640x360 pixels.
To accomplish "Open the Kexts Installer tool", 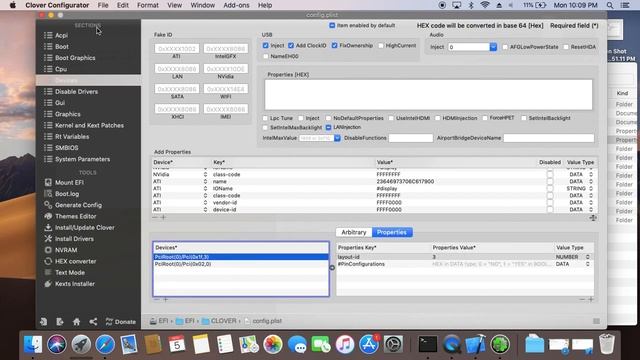I will tap(74, 284).
